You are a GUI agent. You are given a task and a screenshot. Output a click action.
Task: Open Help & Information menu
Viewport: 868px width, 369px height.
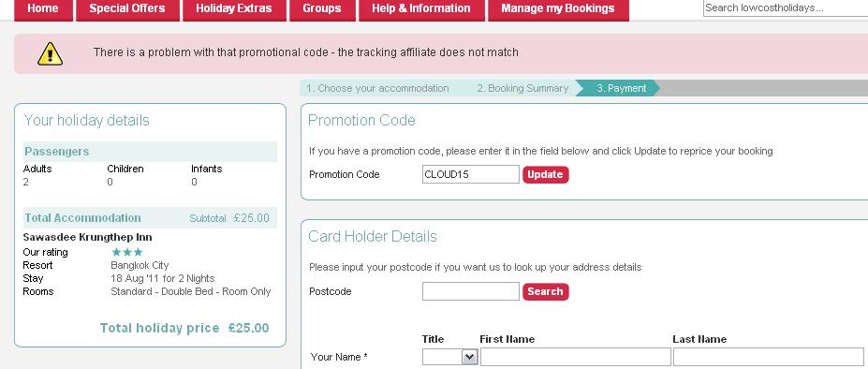421,9
